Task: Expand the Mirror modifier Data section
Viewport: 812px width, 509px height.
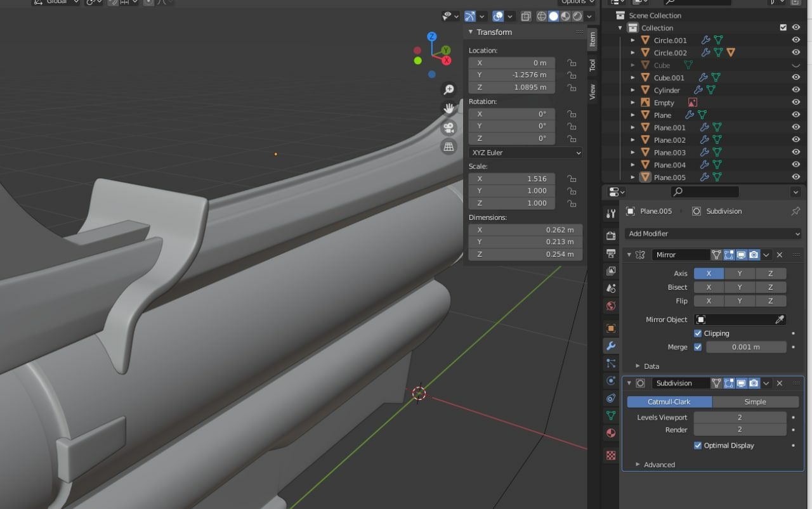Action: coord(638,366)
